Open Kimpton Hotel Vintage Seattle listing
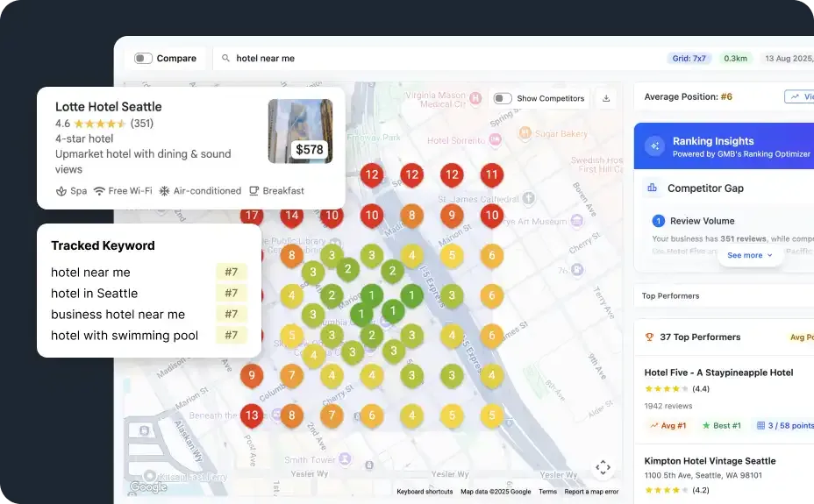Viewport: 814px width, 504px height. tap(710, 461)
